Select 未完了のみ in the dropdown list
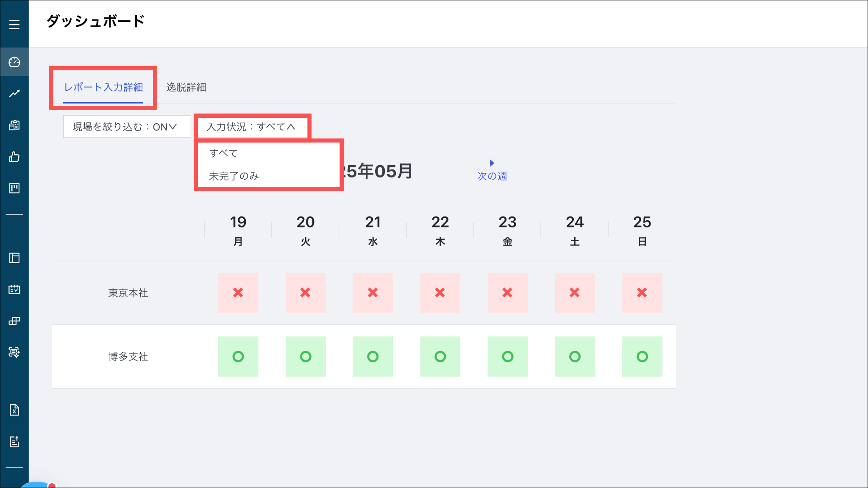Viewport: 868px width, 488px height. [x=234, y=176]
